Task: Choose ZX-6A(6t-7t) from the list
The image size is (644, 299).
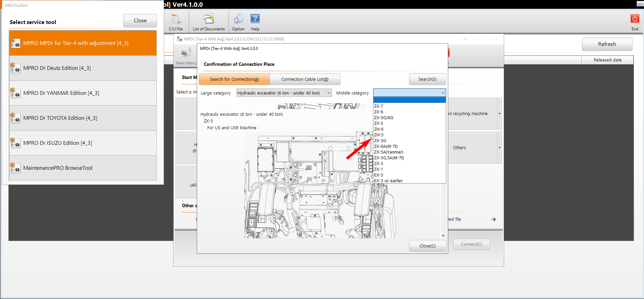Action: [x=409, y=146]
